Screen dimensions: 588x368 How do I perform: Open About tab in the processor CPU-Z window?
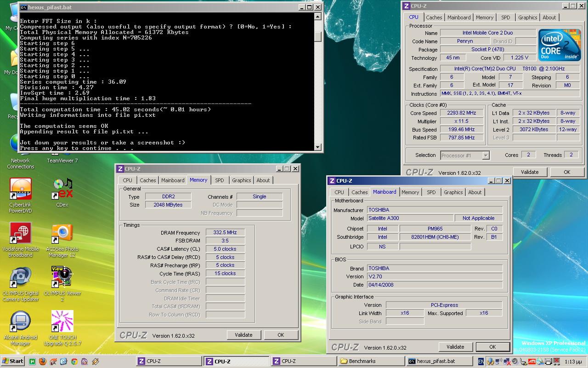(549, 17)
